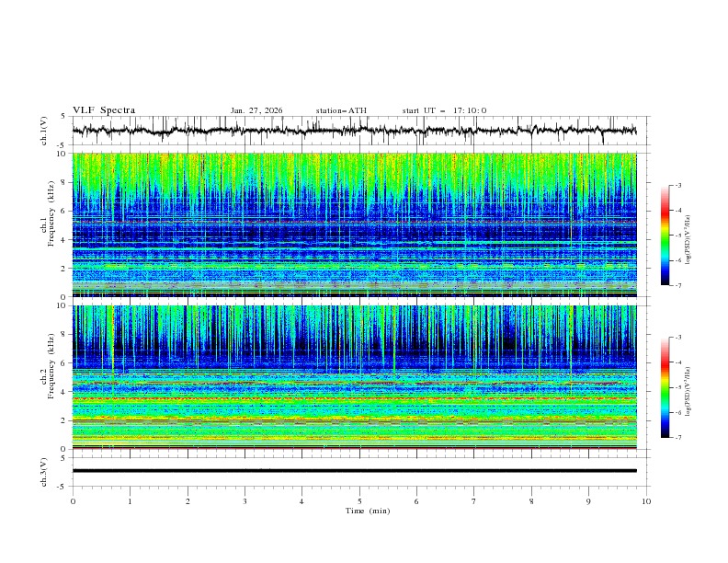This screenshot has height=563, width=728.
Task: Click the ch.1 spectrogram plot
Action: click(355, 224)
